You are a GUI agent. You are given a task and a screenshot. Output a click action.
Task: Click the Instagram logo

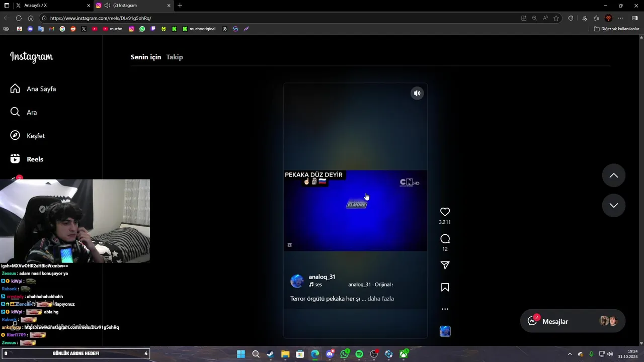(x=32, y=57)
